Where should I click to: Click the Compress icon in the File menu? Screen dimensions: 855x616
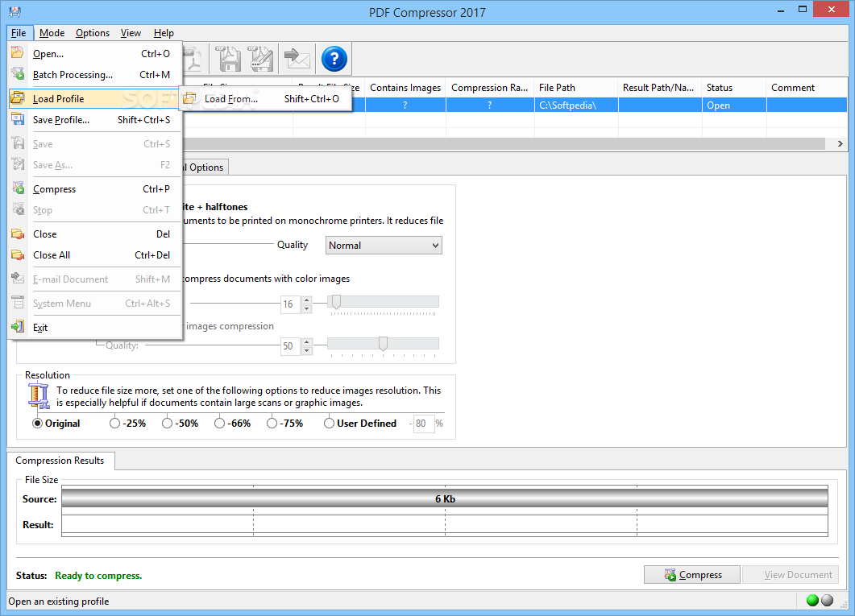18,188
